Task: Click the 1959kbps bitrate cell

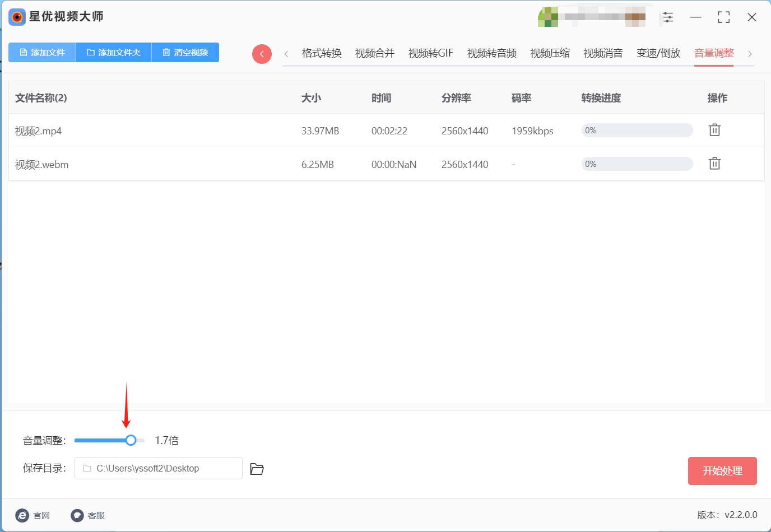Action: coord(532,131)
